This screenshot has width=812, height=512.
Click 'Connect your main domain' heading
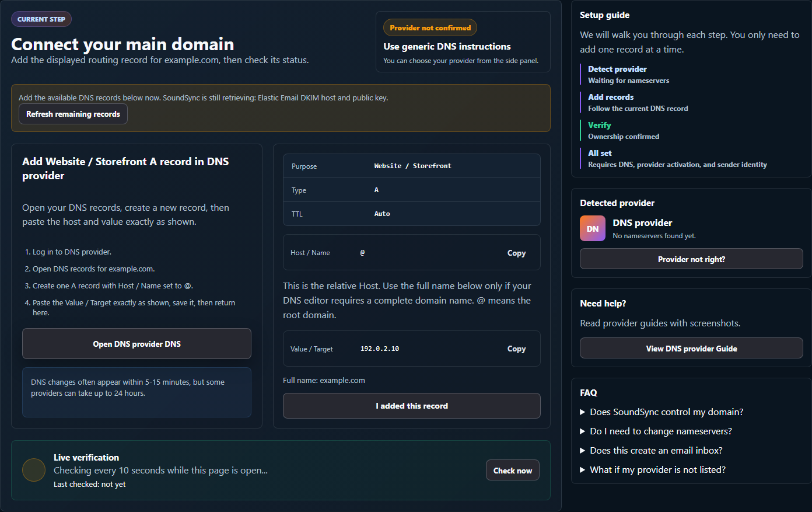123,44
